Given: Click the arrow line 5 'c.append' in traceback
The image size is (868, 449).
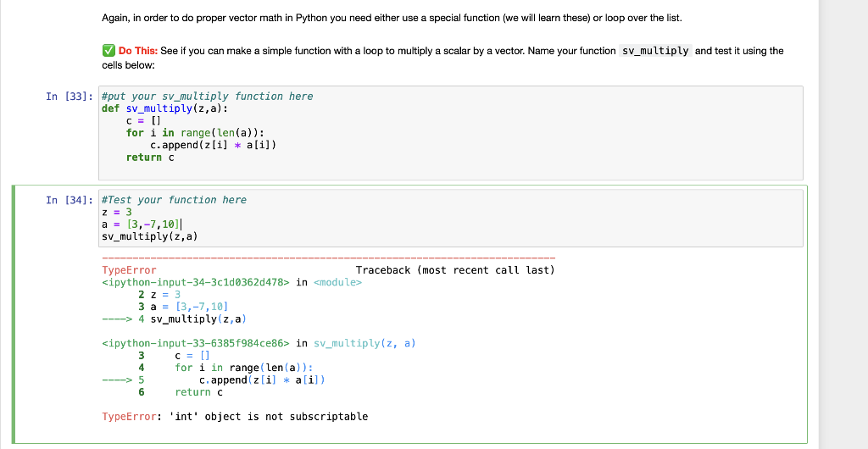Looking at the screenshot, I should (x=213, y=380).
